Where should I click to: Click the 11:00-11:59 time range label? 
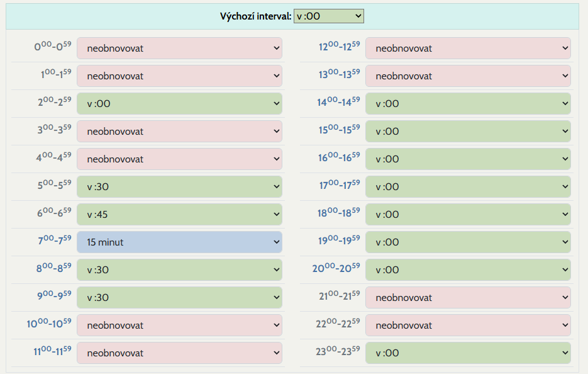pyautogui.click(x=52, y=351)
